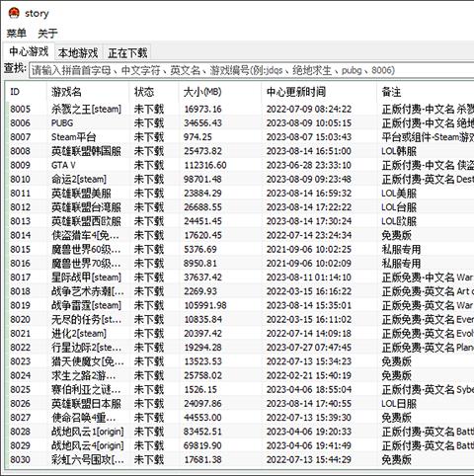Select the 英雄联盟西欧服 row
The height and width of the screenshot is (476, 474).
pyautogui.click(x=240, y=221)
